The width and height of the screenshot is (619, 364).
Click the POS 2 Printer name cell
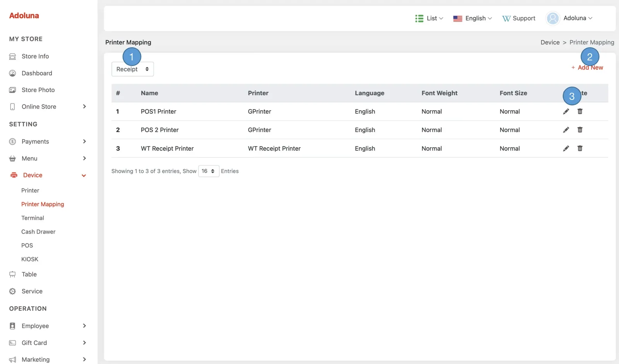160,130
